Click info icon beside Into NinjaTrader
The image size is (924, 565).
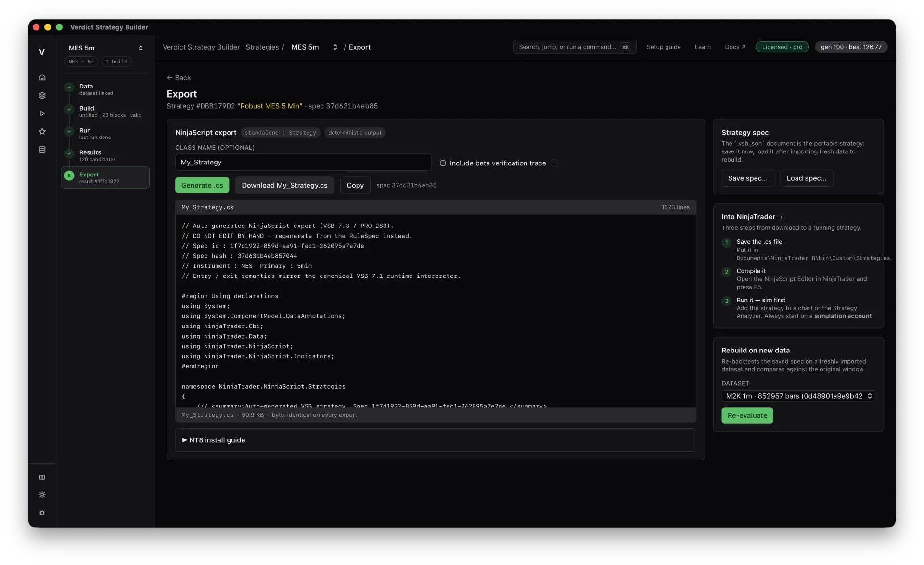[x=782, y=217]
